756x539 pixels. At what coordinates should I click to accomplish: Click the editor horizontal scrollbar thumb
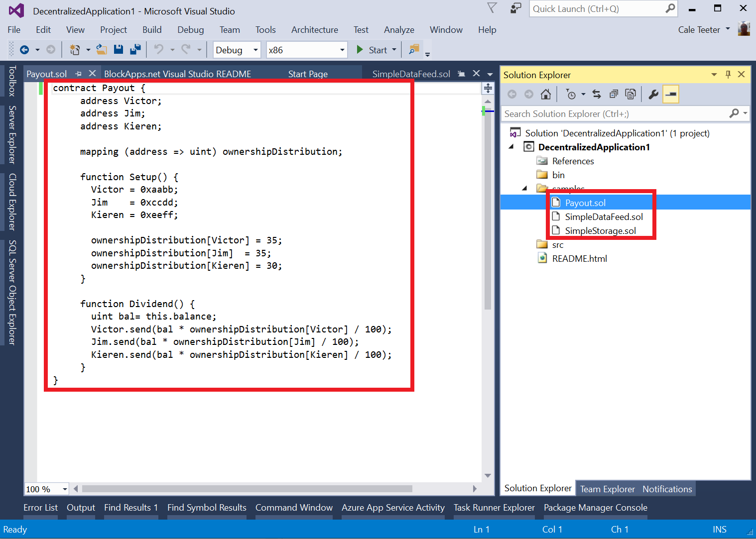(x=247, y=489)
